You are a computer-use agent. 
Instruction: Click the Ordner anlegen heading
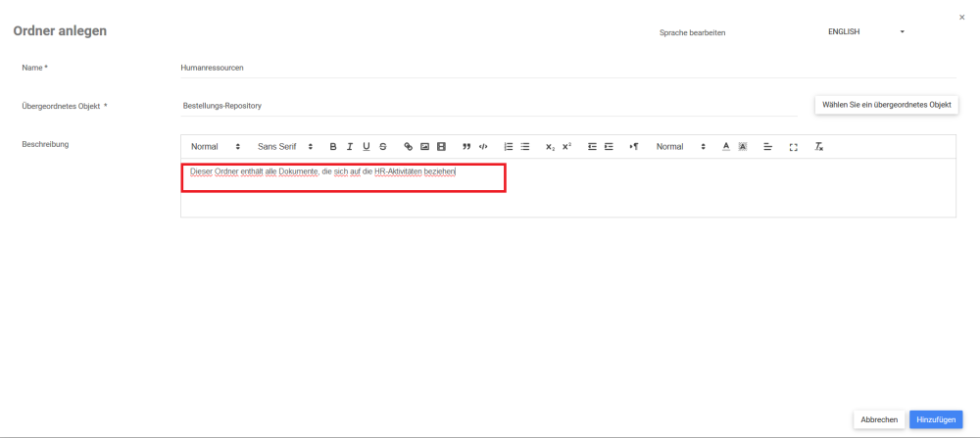click(60, 30)
